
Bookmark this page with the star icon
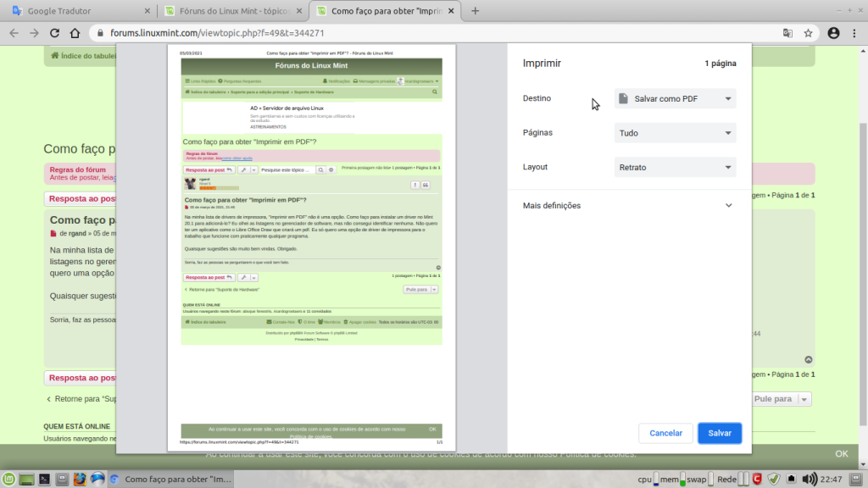click(808, 33)
